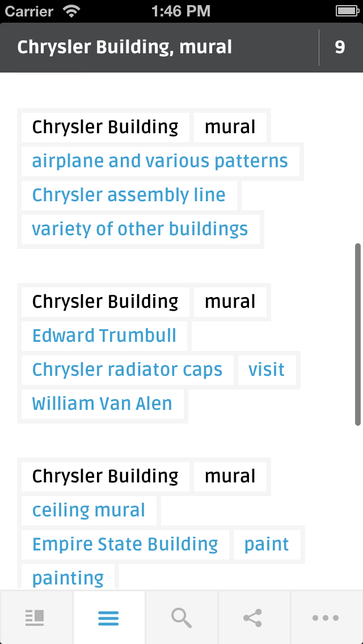Screen dimensions: 363x644
Task: Tap the Chrysler Building, mural header title
Action: click(x=125, y=47)
